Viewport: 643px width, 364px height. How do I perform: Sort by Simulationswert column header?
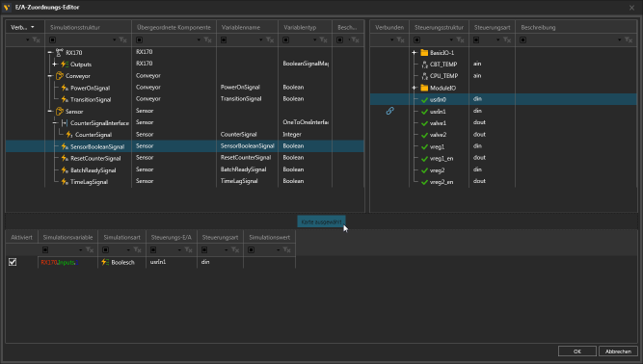(x=269, y=237)
